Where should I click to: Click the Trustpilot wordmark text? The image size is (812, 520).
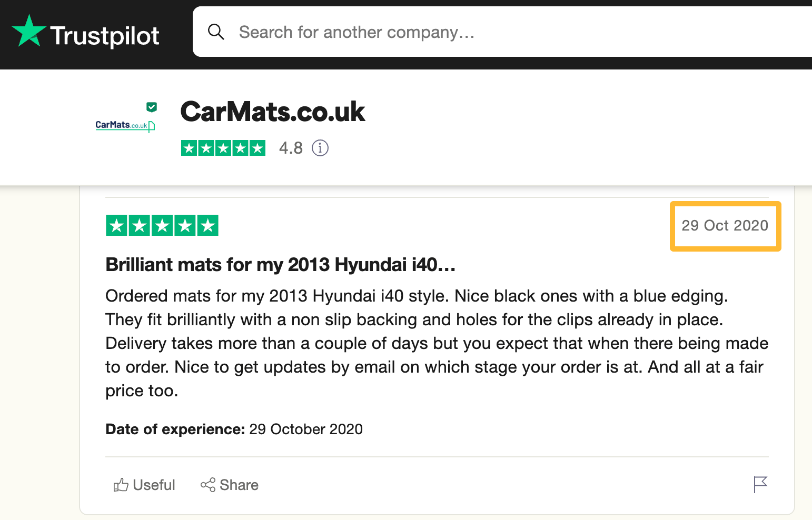[105, 36]
